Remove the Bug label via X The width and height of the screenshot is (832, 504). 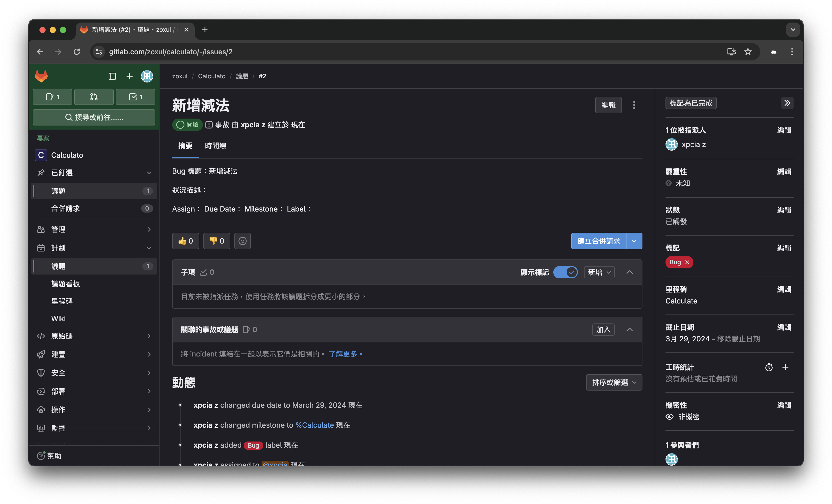tap(687, 262)
